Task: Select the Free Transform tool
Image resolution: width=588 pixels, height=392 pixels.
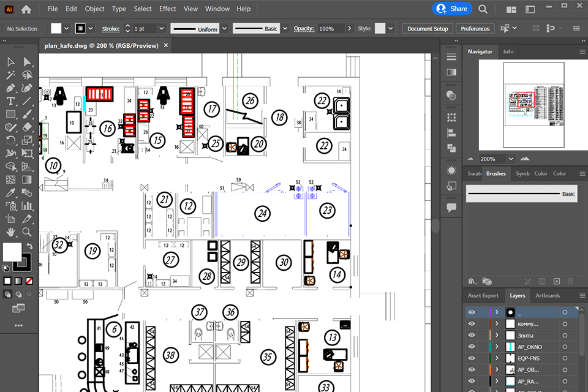Action: [27, 153]
